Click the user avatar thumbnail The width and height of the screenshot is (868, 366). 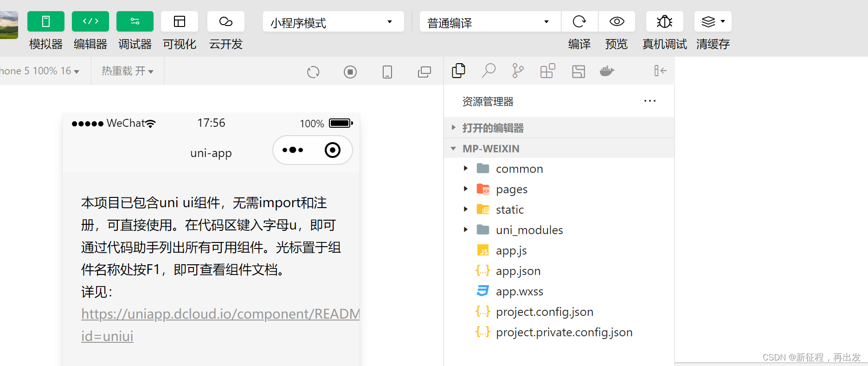click(9, 25)
